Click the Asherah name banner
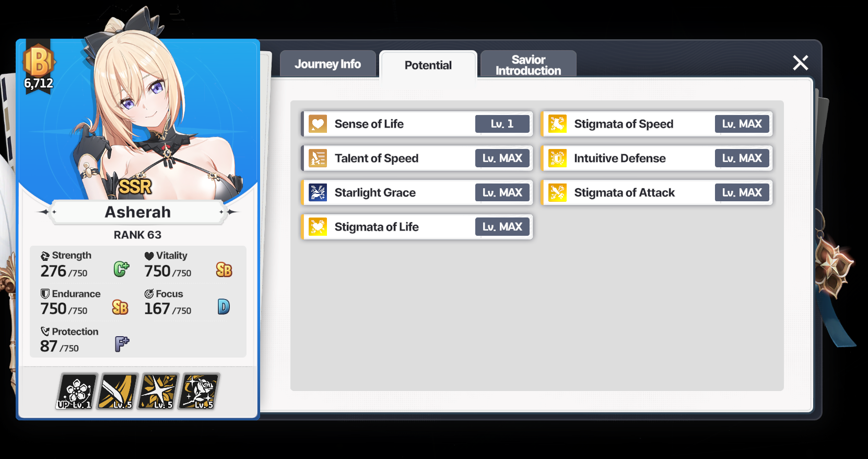 point(138,212)
